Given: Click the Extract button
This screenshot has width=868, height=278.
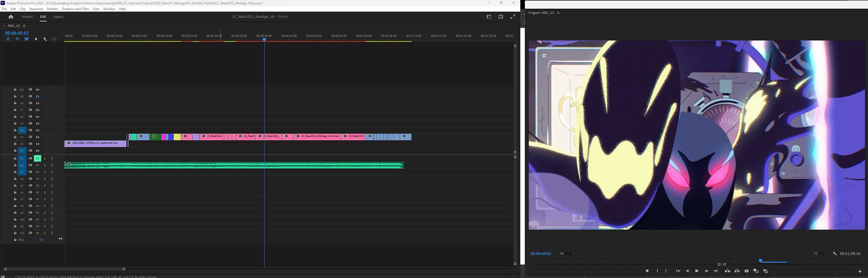Looking at the screenshot, I should tap(737, 271).
